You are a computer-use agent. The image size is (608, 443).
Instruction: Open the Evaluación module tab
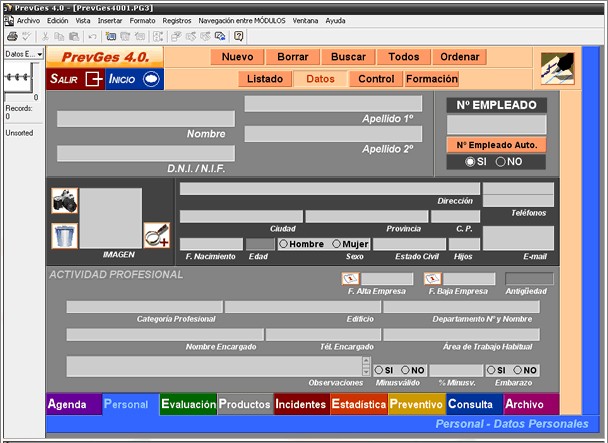tap(188, 404)
